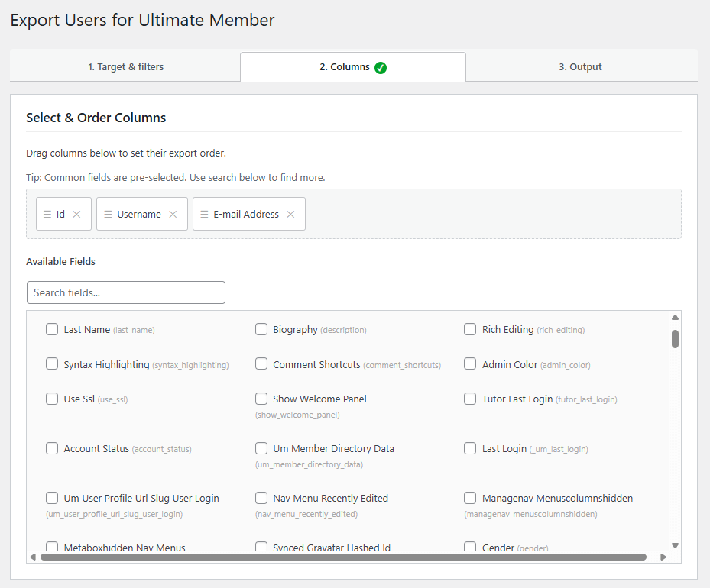Remove the E-mail Address column chip

(290, 215)
